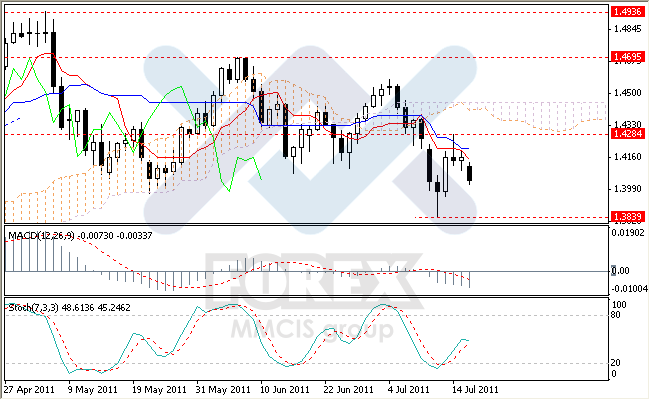The image size is (650, 400).
Task: Click the 9 May 2011 date label
Action: tap(92, 390)
